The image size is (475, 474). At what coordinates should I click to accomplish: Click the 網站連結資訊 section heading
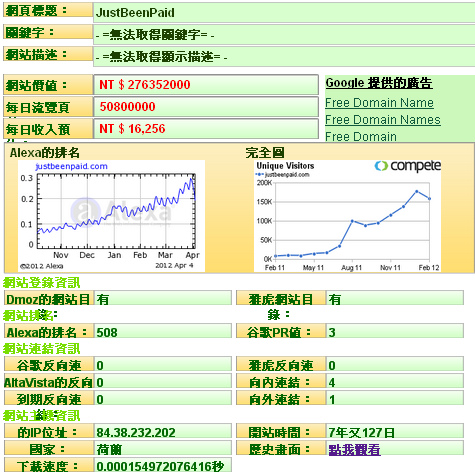tap(42, 349)
